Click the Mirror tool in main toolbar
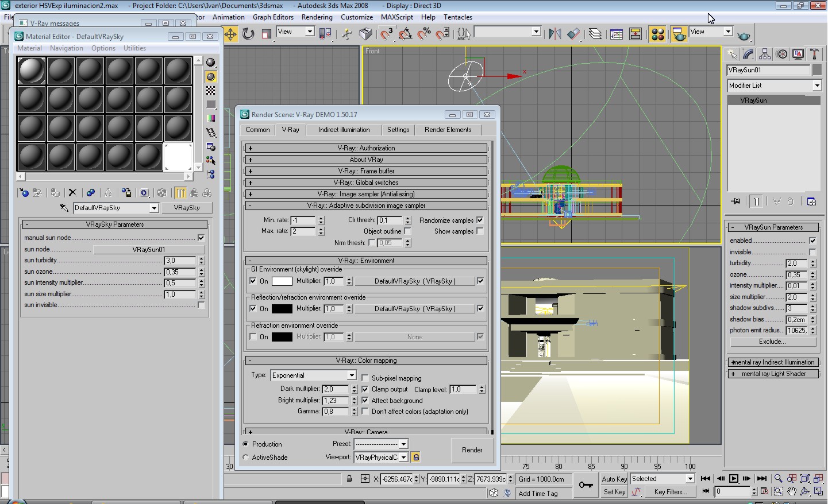This screenshot has height=504, width=828. point(554,34)
